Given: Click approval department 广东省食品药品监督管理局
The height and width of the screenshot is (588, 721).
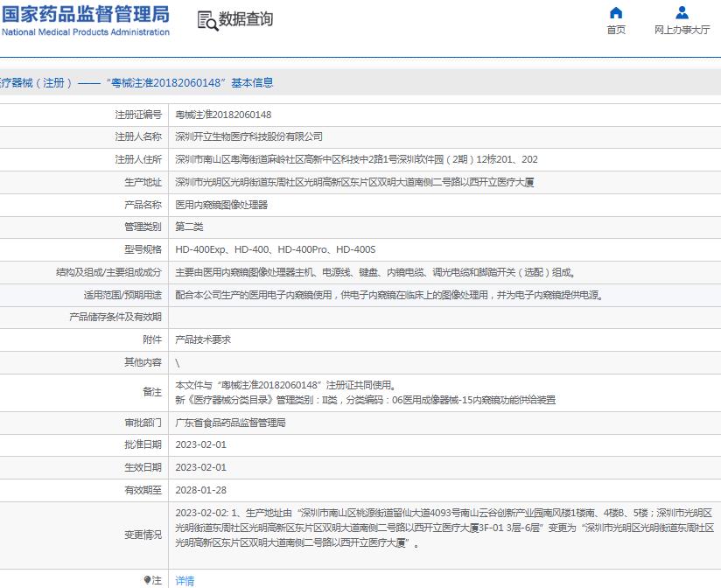Looking at the screenshot, I should [x=230, y=423].
